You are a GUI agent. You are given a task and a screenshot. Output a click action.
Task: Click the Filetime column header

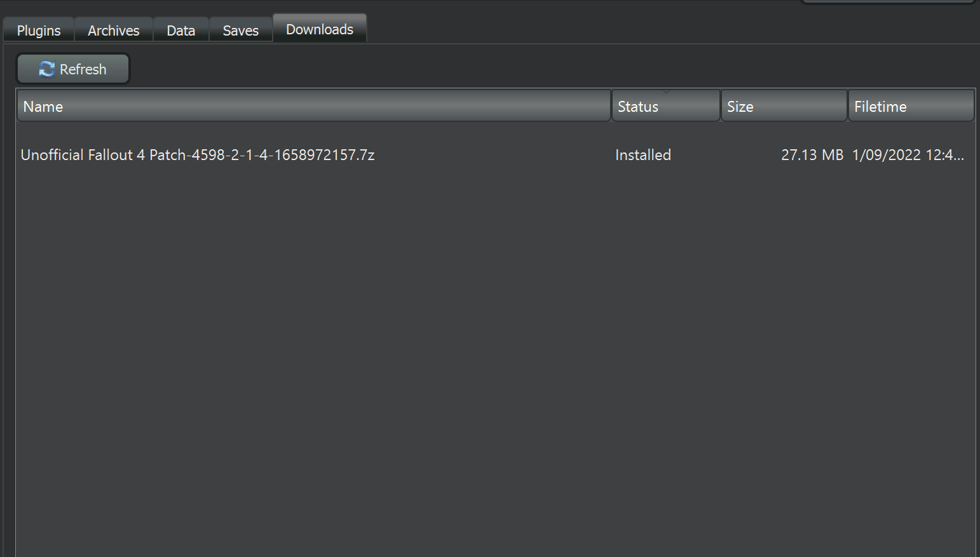coord(910,106)
